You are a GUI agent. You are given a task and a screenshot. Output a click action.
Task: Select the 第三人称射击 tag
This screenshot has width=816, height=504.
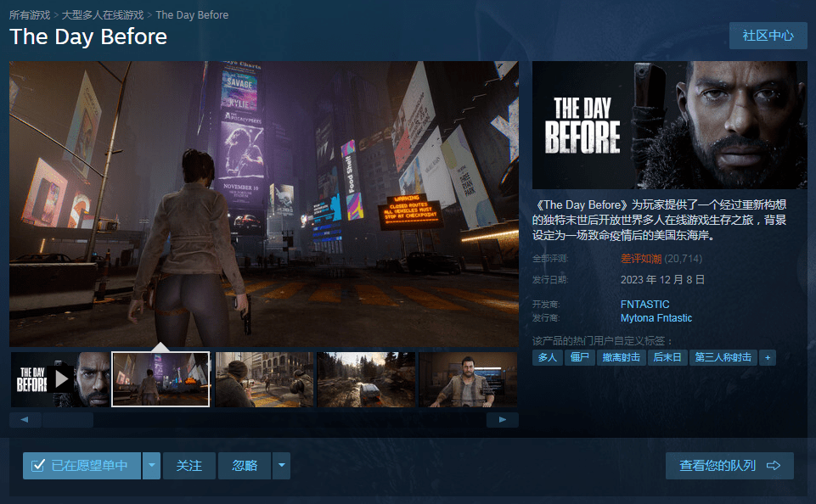point(723,357)
